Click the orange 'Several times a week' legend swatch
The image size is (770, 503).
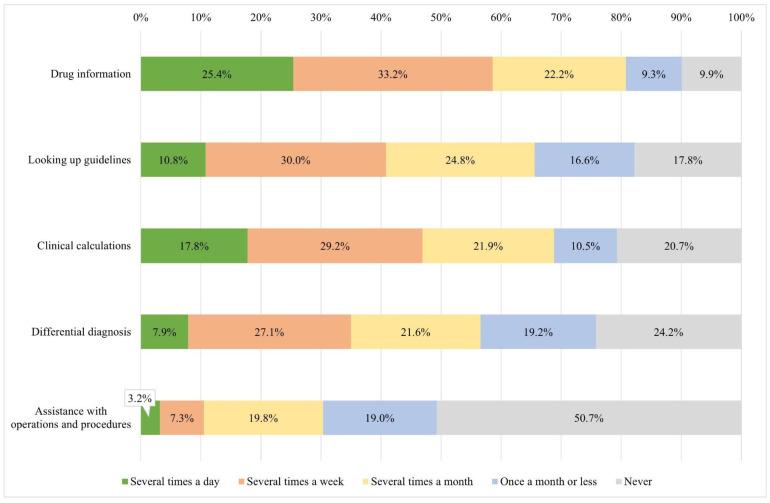pyautogui.click(x=241, y=482)
